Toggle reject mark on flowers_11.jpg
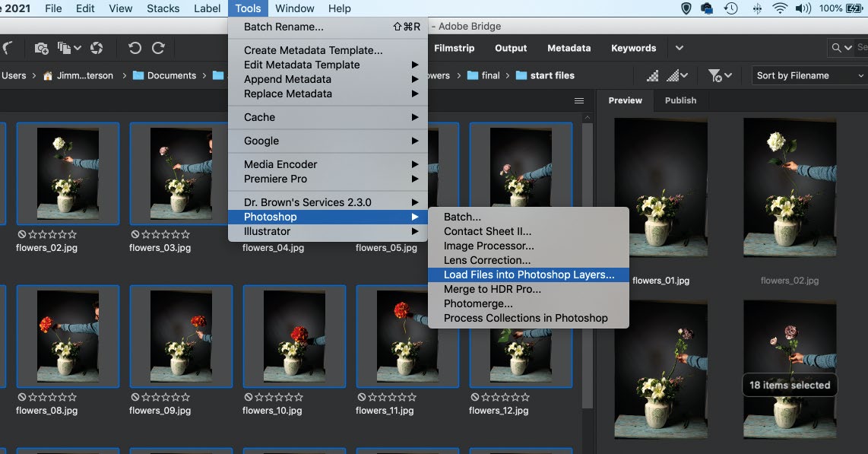This screenshot has height=454, width=868. (362, 397)
